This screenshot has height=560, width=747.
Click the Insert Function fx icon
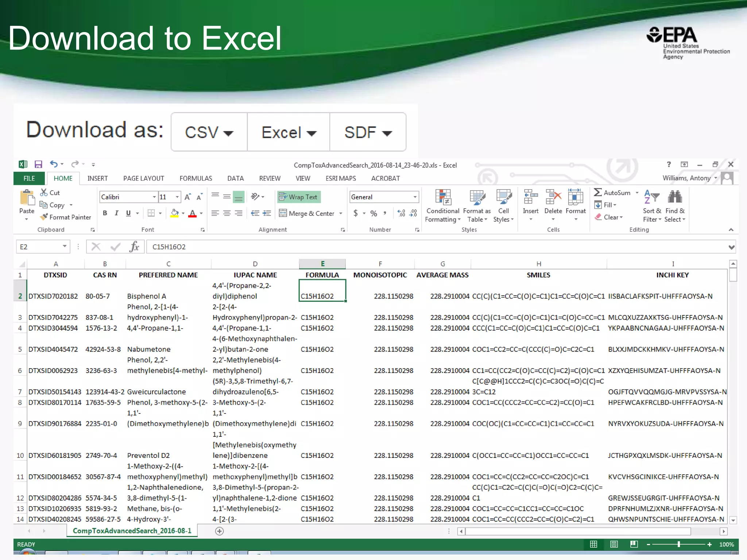pyautogui.click(x=134, y=247)
